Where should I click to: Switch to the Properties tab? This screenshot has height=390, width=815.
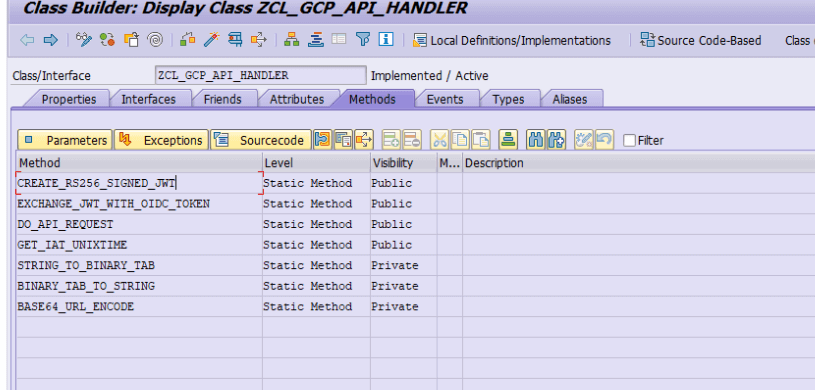tap(69, 99)
